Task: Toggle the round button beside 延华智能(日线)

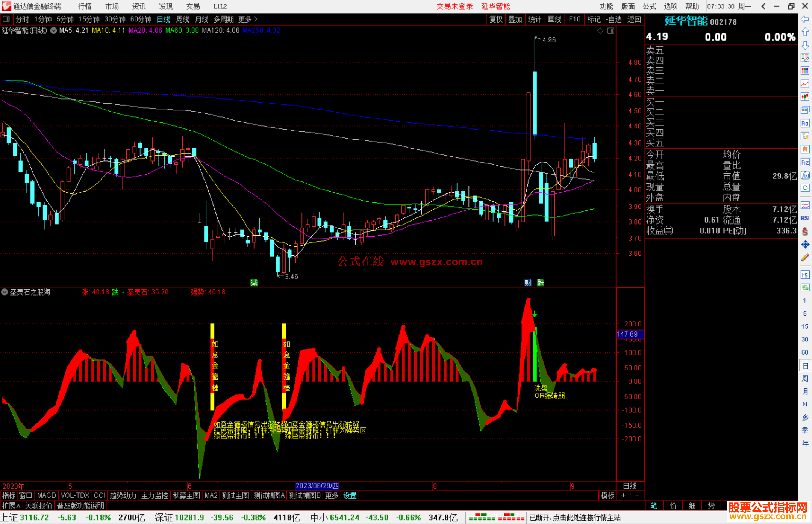Action: pos(54,30)
